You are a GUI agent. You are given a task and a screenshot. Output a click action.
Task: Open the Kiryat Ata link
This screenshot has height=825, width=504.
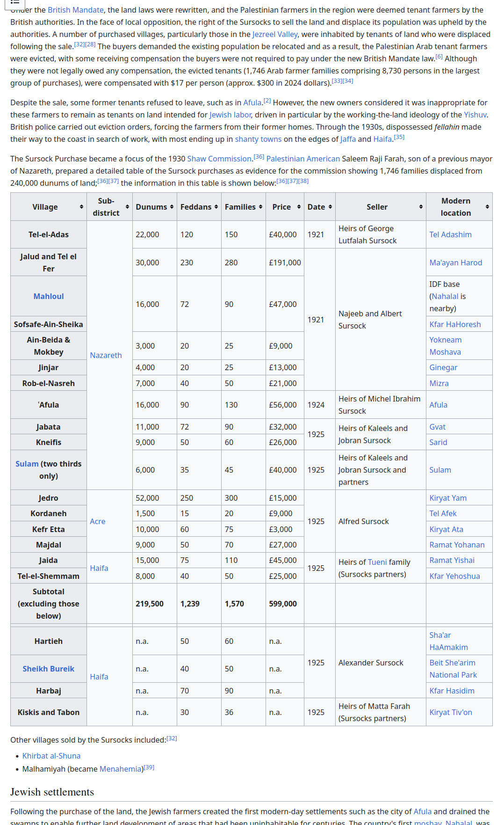446,529
